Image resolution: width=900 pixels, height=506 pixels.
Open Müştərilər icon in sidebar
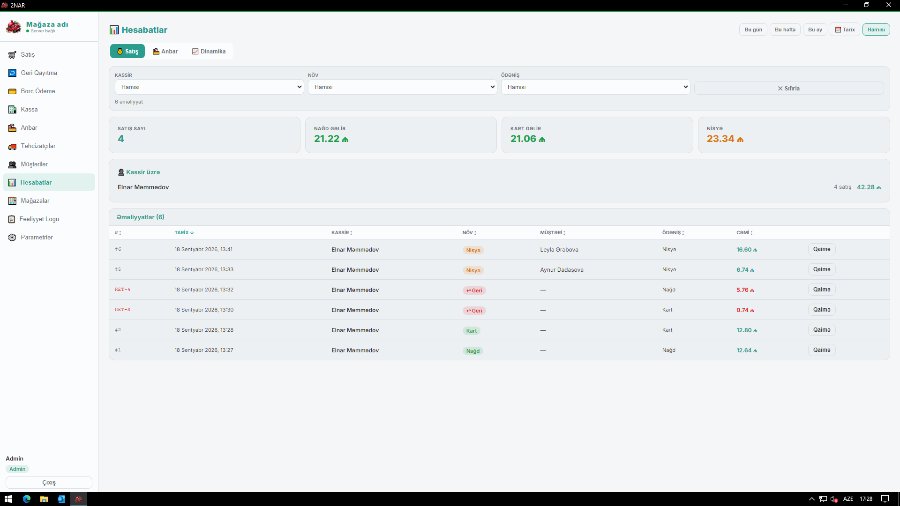[x=11, y=164]
